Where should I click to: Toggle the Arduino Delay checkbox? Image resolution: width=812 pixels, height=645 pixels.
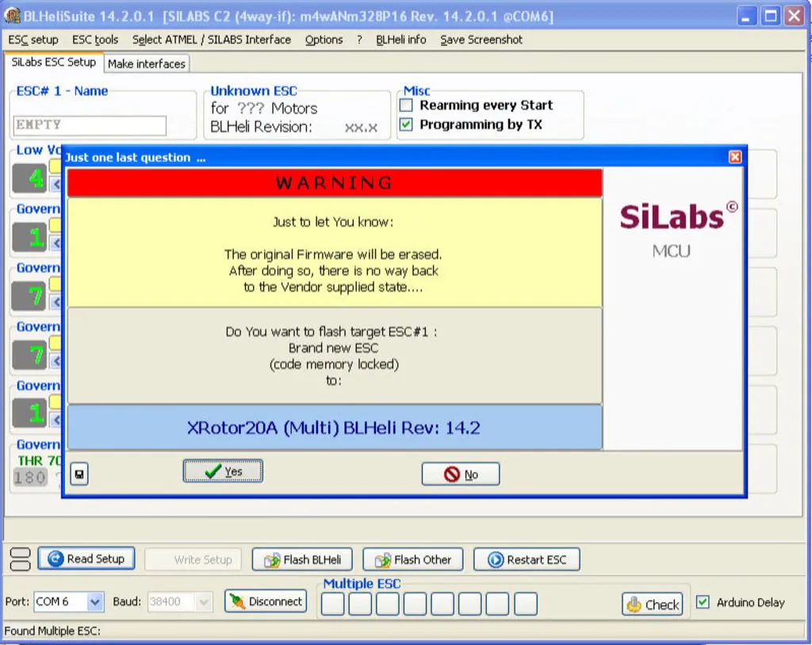pyautogui.click(x=702, y=602)
